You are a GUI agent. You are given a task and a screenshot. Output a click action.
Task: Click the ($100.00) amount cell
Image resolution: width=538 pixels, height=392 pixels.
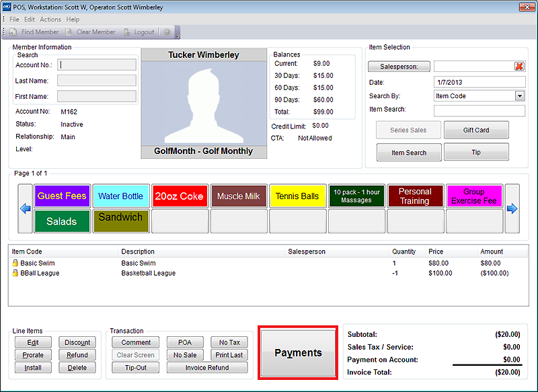coord(494,273)
